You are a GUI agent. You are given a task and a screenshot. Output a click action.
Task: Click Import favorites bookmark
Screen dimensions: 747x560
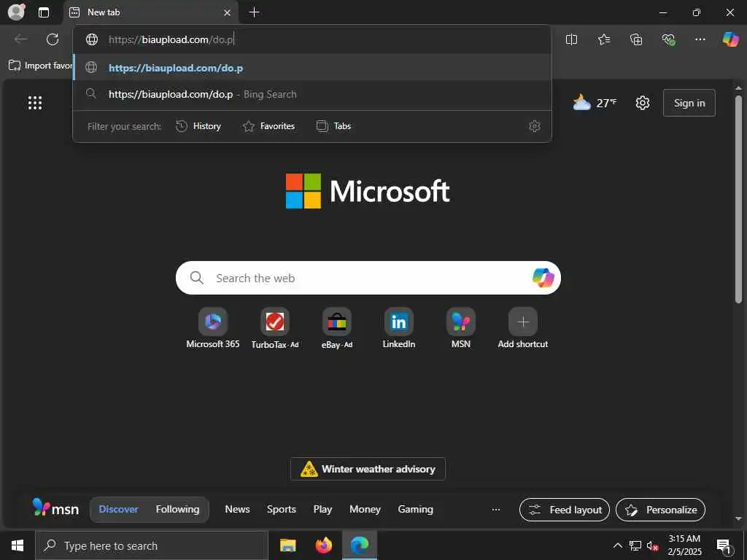pos(41,66)
